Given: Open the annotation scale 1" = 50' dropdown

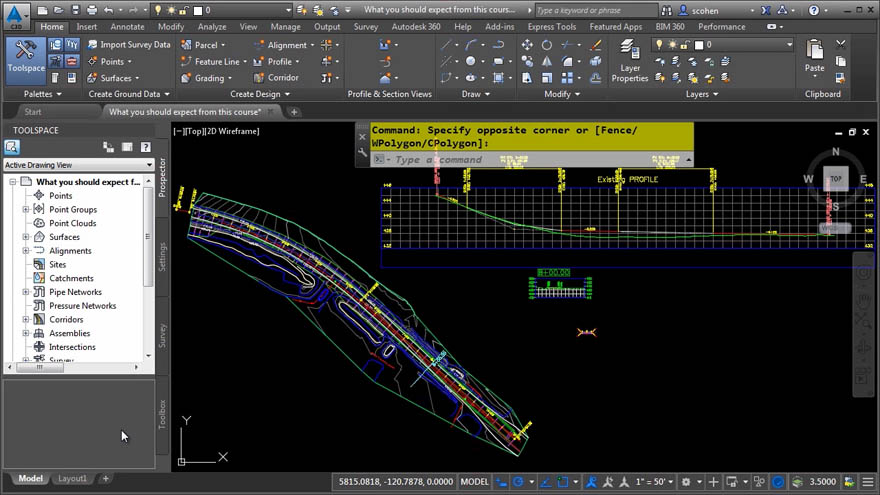Looking at the screenshot, I should pos(654,482).
